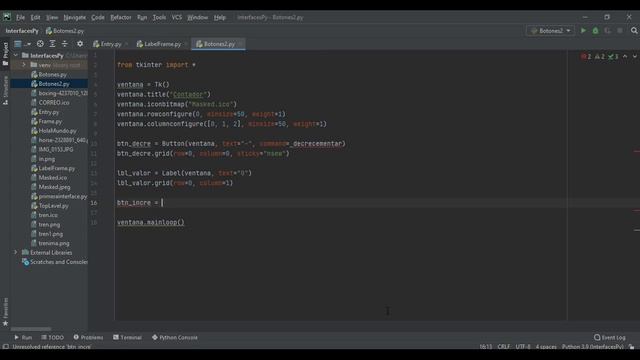Go to next highlighted error arrow
The image size is (640, 360).
[635, 57]
